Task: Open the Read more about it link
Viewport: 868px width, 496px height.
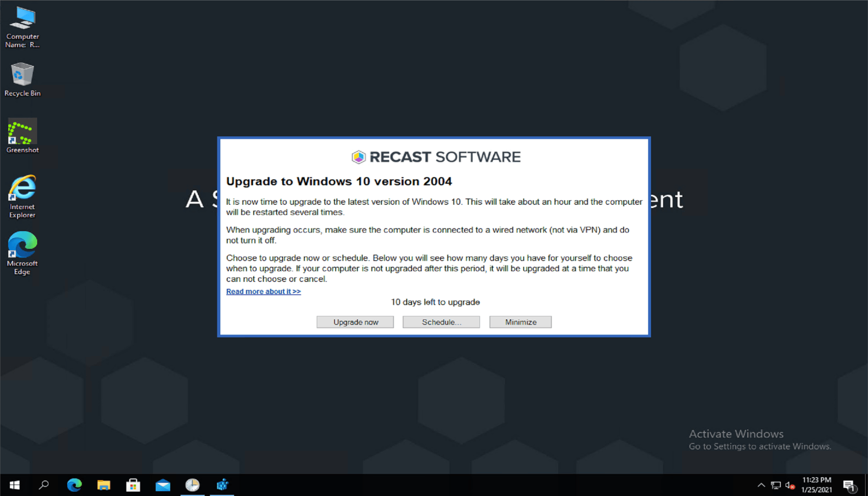Action: [x=263, y=291]
